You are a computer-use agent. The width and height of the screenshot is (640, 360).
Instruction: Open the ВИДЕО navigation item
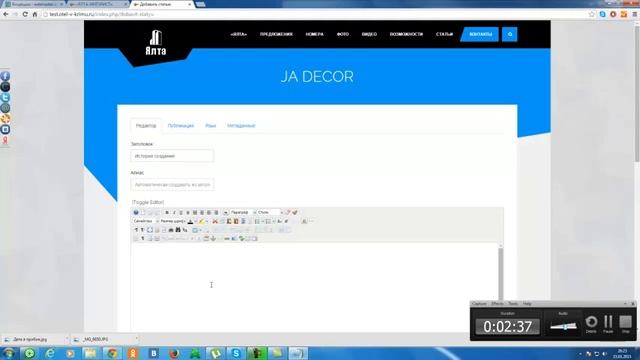pyautogui.click(x=369, y=34)
